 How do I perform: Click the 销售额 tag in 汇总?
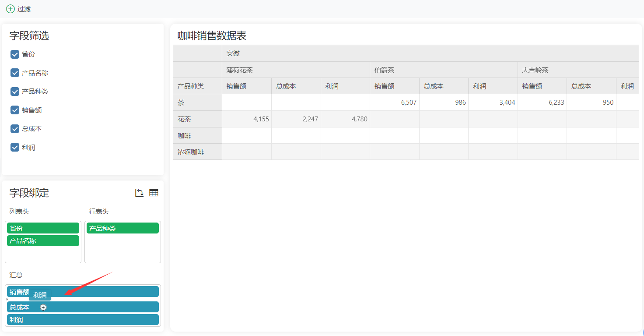83,292
